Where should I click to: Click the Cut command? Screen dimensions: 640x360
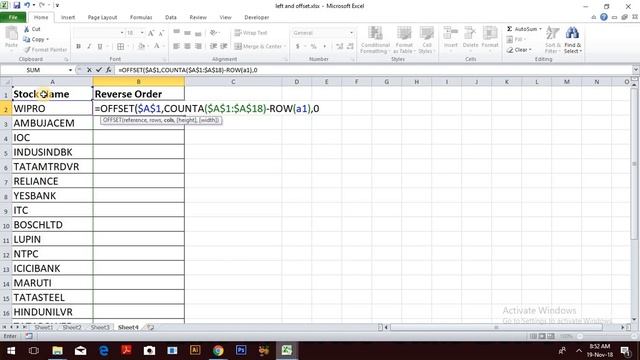coord(32,29)
